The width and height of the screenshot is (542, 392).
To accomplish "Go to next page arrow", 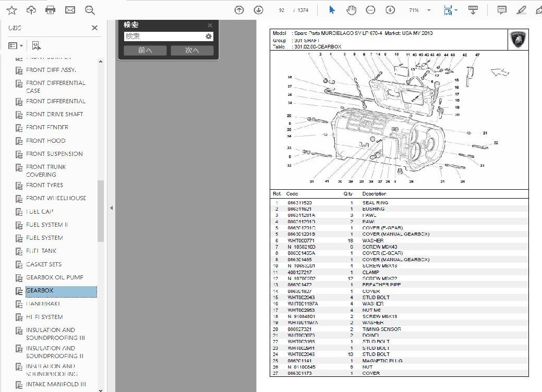I will click(259, 10).
